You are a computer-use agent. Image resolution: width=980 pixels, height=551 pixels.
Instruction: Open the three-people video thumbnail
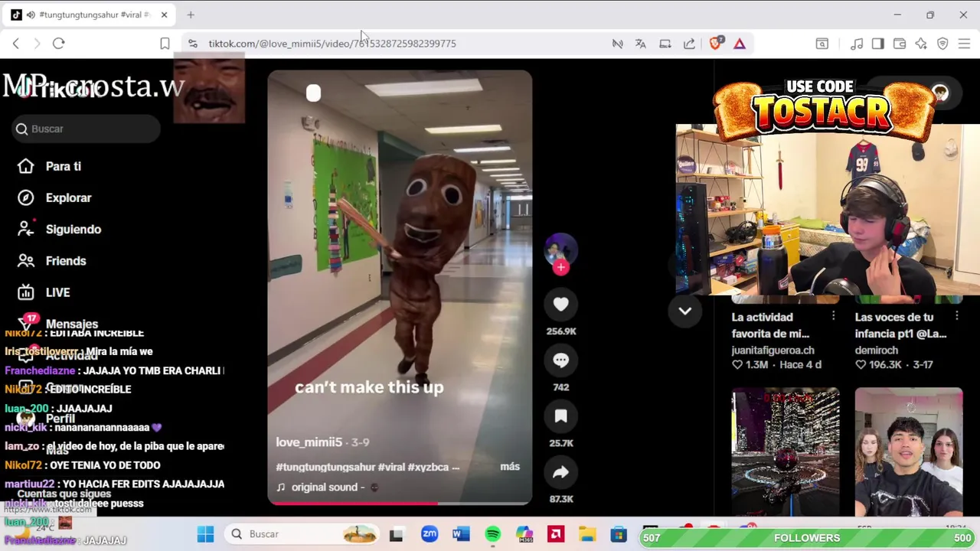[x=909, y=452]
